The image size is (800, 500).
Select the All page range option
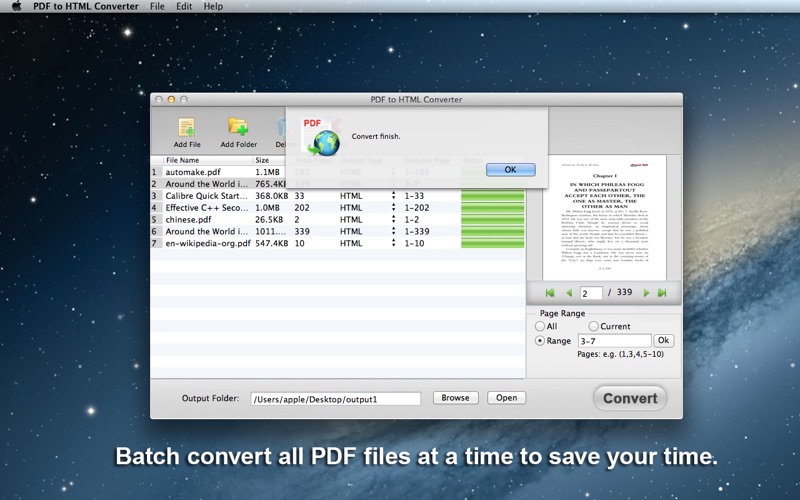539,326
